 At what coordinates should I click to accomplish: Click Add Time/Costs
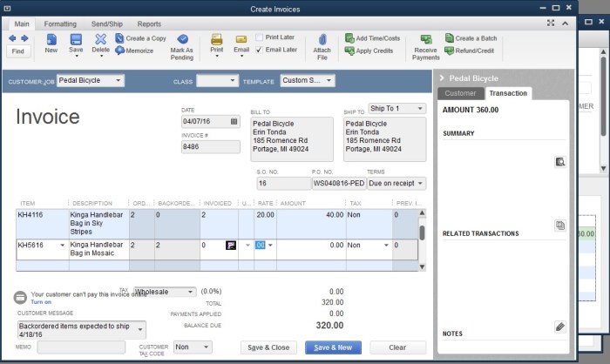point(372,38)
